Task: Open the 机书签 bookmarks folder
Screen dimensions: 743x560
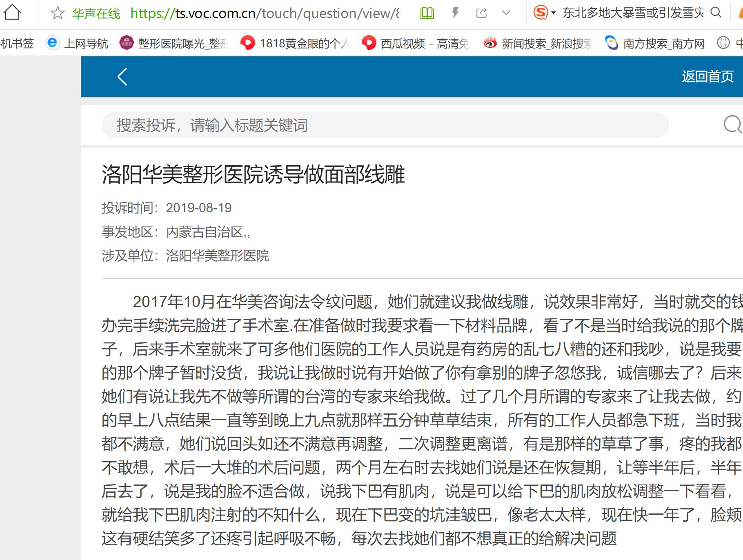Action: [x=17, y=43]
